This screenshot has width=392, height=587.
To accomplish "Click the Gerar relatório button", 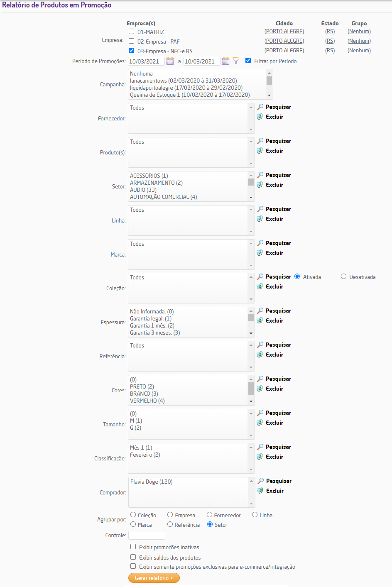I will (154, 578).
